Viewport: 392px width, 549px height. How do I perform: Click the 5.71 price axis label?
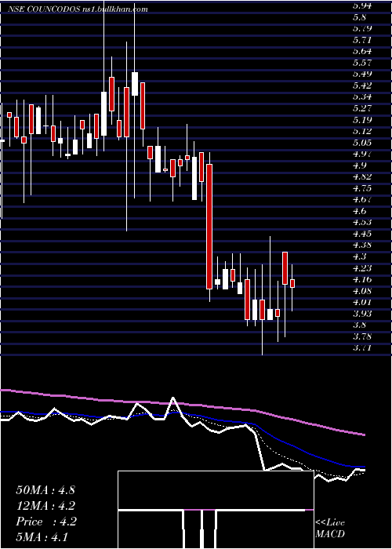point(362,39)
